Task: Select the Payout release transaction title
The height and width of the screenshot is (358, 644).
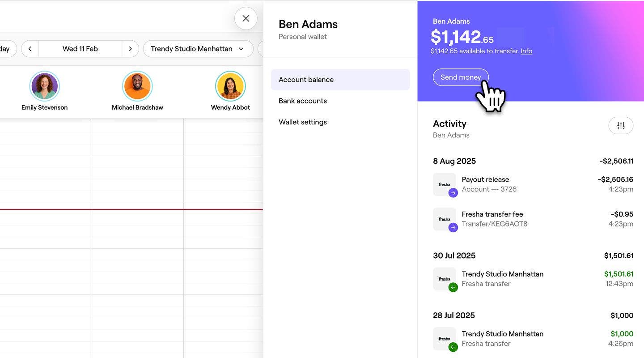Action: click(485, 179)
